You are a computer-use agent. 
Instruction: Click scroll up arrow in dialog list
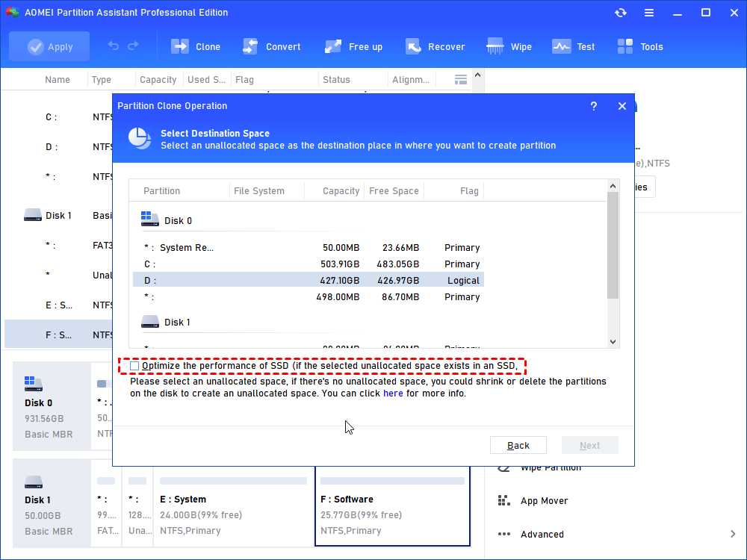pos(613,186)
